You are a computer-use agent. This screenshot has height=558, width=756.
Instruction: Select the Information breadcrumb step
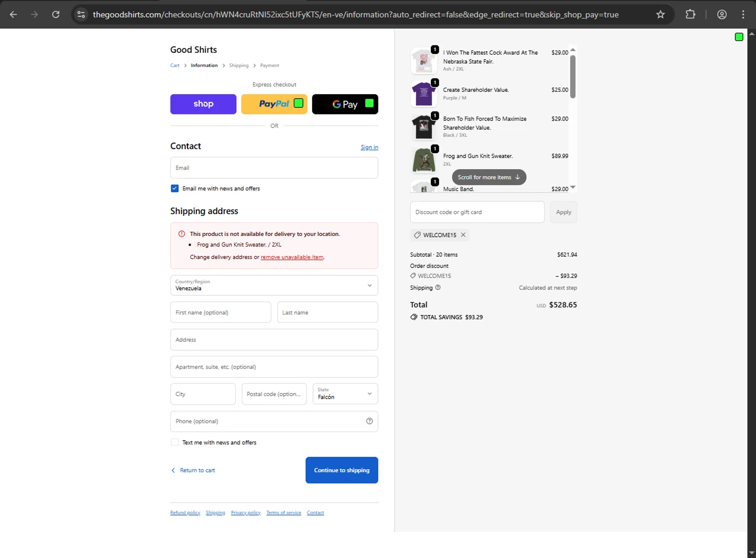(204, 66)
